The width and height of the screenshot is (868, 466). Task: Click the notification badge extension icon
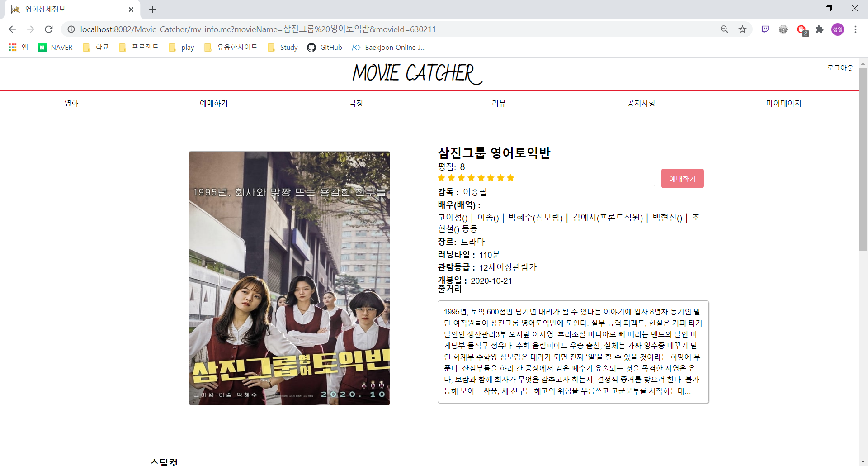click(802, 29)
